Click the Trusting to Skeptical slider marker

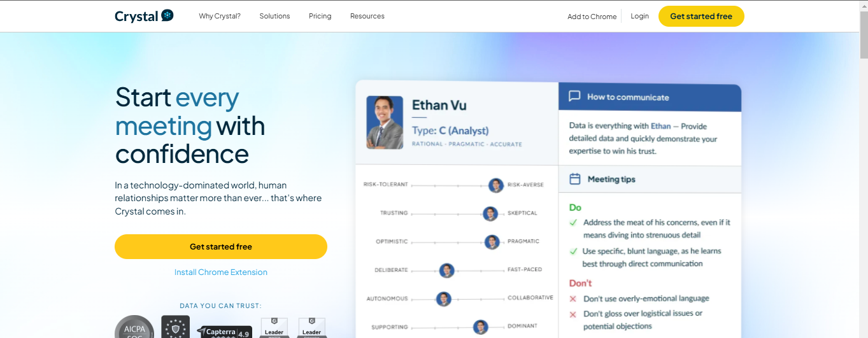pos(490,213)
